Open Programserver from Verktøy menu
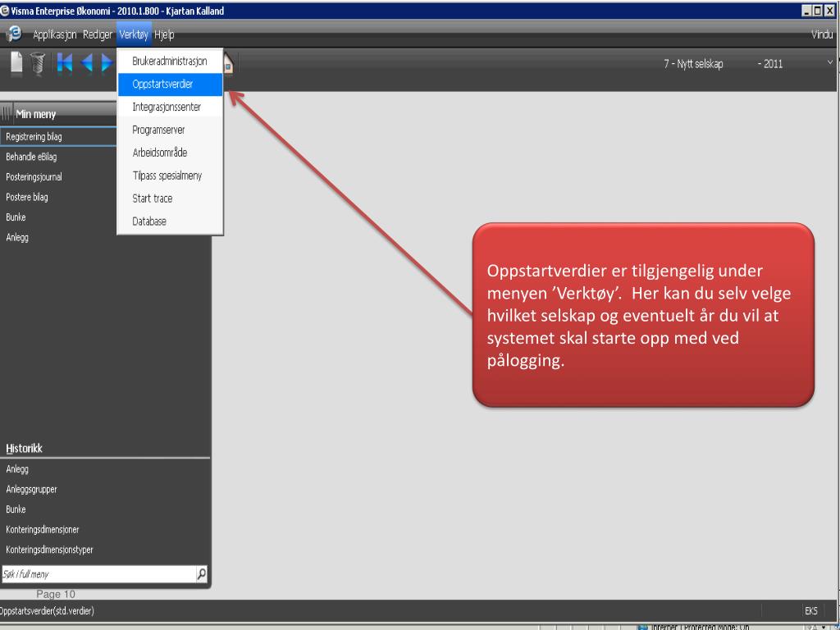Image resolution: width=840 pixels, height=630 pixels. point(169,130)
